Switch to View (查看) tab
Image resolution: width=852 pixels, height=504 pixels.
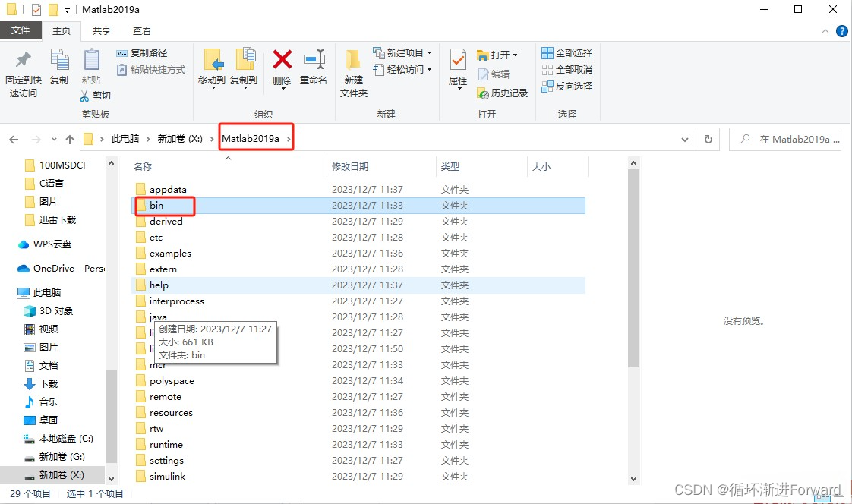(142, 31)
